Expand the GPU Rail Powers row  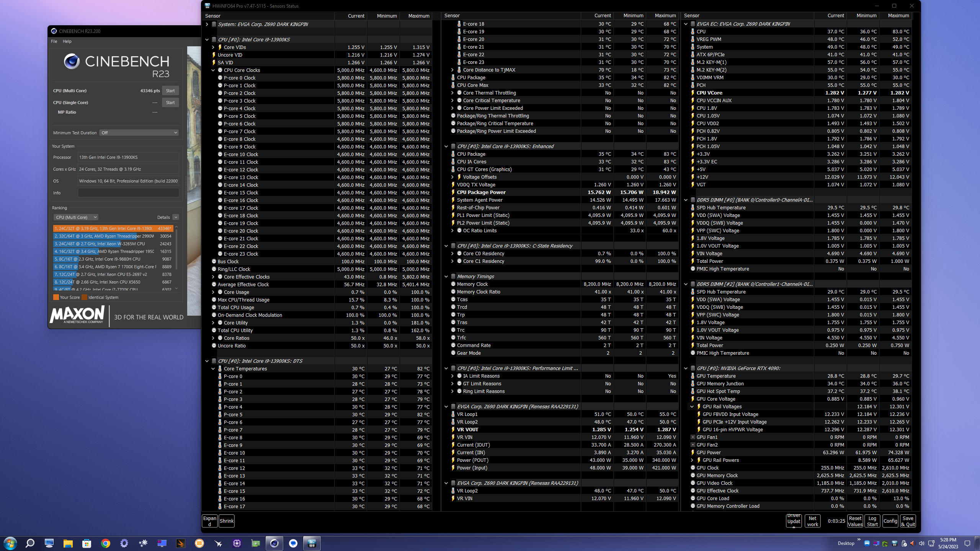(x=692, y=460)
